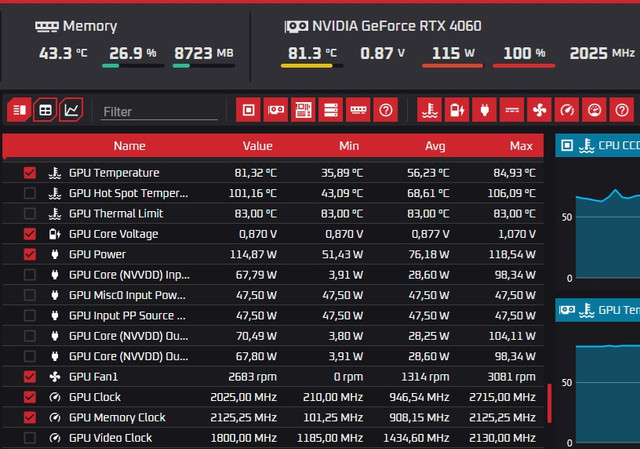Viewport: 640px width, 449px height.
Task: Click the speedometer icon on GPU Video Clock row
Action: point(55,438)
